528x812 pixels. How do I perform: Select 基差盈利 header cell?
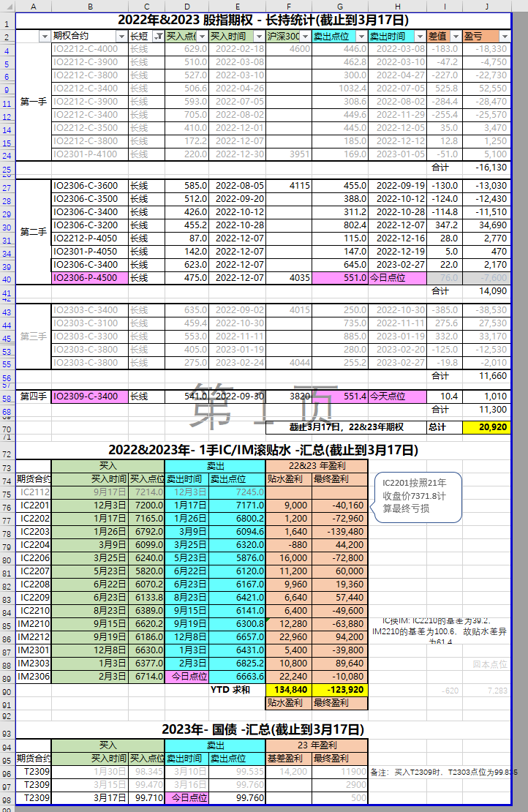tap(289, 759)
